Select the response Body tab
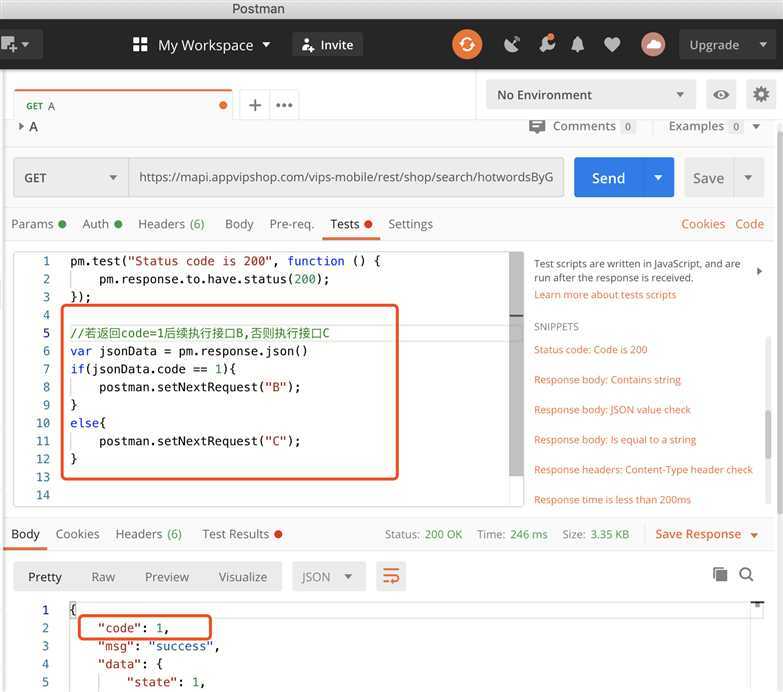 (x=25, y=534)
